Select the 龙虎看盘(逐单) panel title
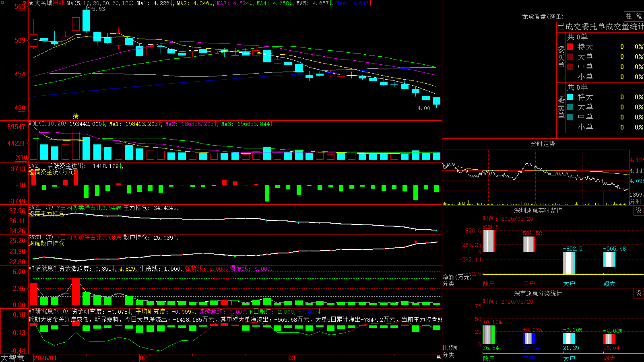The width and height of the screenshot is (644, 362). (x=543, y=16)
